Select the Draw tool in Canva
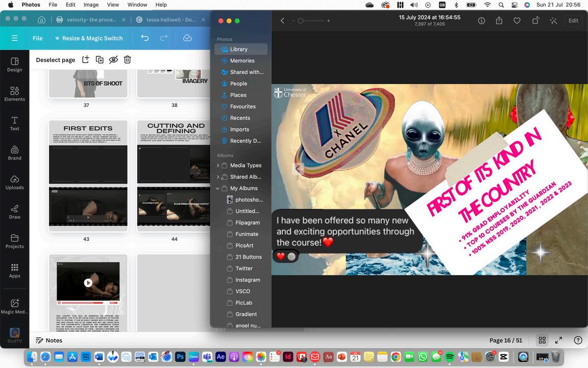Viewport: 588px width, 368px height. tap(15, 212)
